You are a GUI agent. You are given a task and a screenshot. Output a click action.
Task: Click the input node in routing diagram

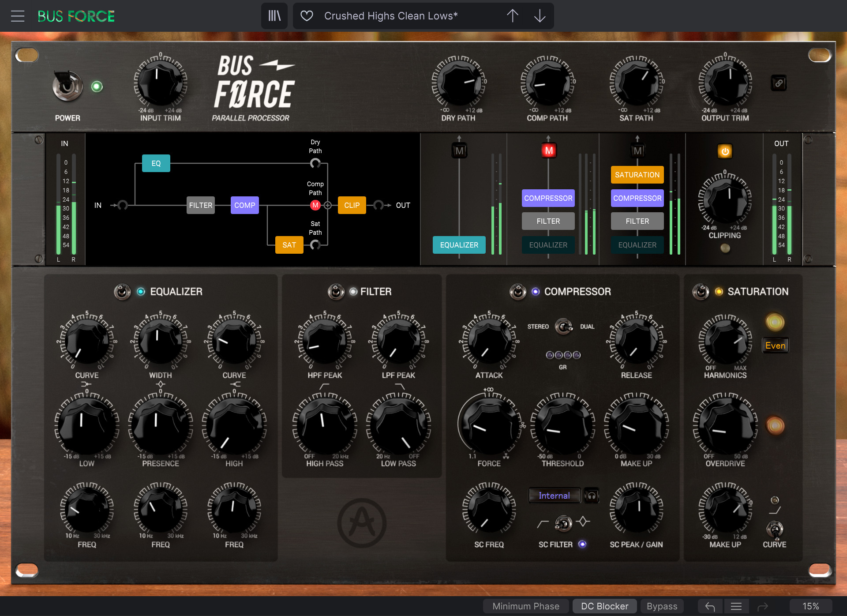[123, 205]
